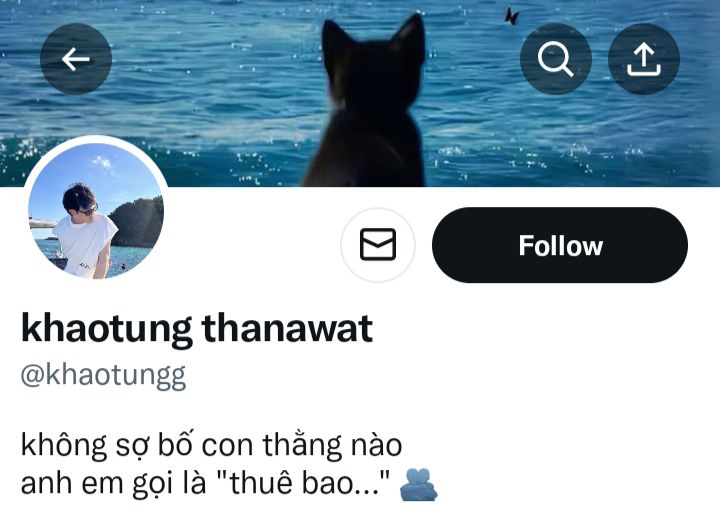The width and height of the screenshot is (720, 517).
Task: Follow khaotung thanawat
Action: (560, 245)
